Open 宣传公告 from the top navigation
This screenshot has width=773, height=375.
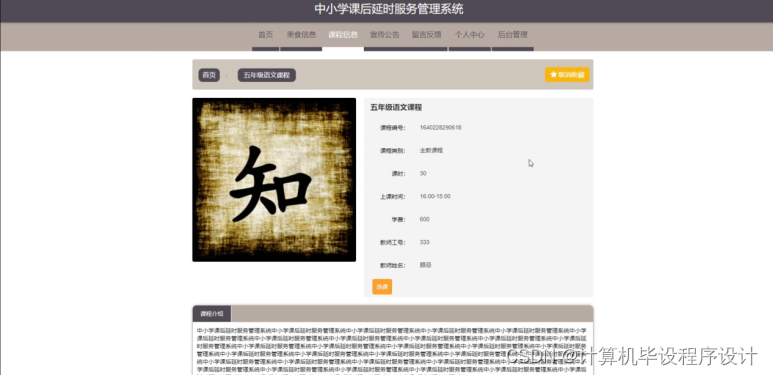[385, 34]
